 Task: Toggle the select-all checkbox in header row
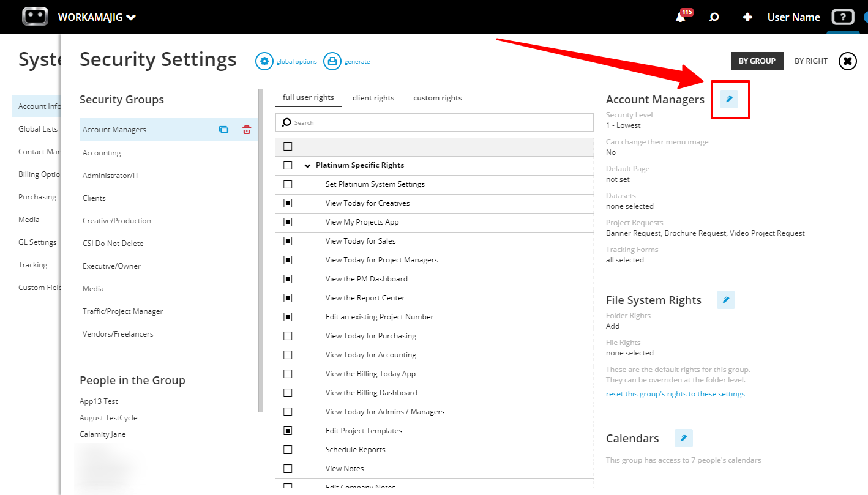pyautogui.click(x=288, y=146)
